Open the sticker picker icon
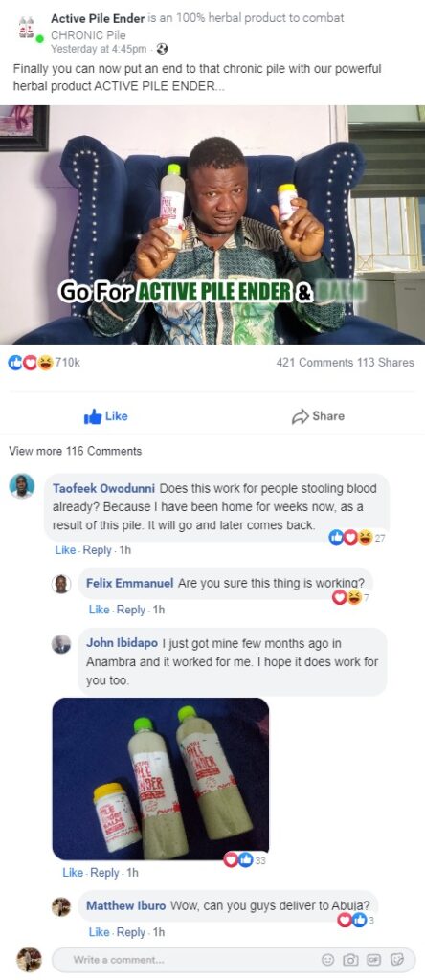Viewport: 425px width, 980px height. coord(396,959)
